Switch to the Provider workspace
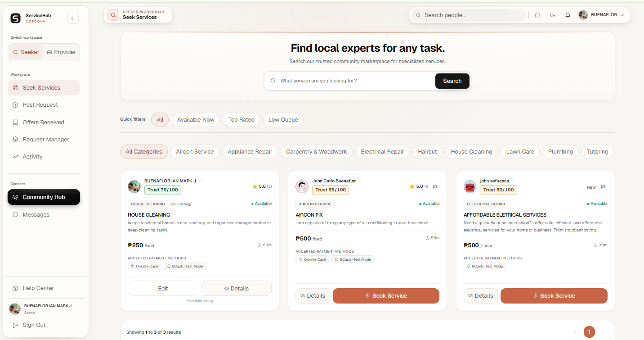 62,52
